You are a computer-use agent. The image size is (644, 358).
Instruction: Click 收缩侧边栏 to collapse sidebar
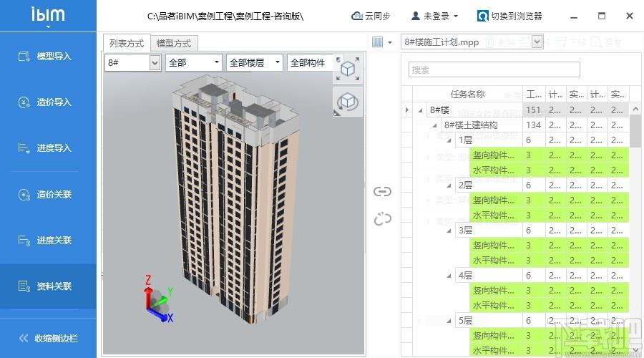point(48,338)
